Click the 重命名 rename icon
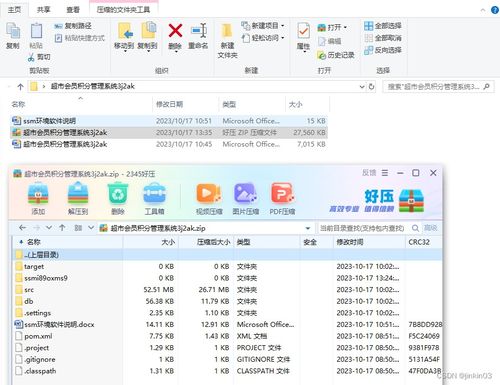The width and height of the screenshot is (500, 385). point(199,31)
